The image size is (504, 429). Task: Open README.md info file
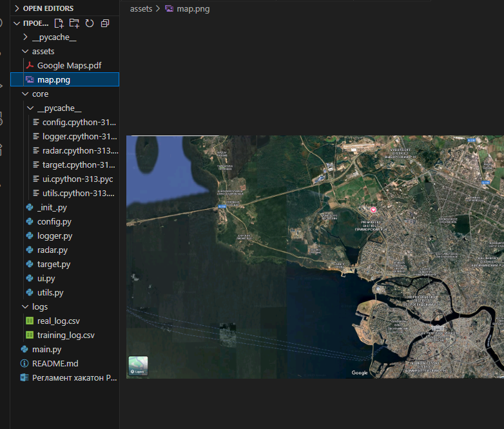coord(55,363)
